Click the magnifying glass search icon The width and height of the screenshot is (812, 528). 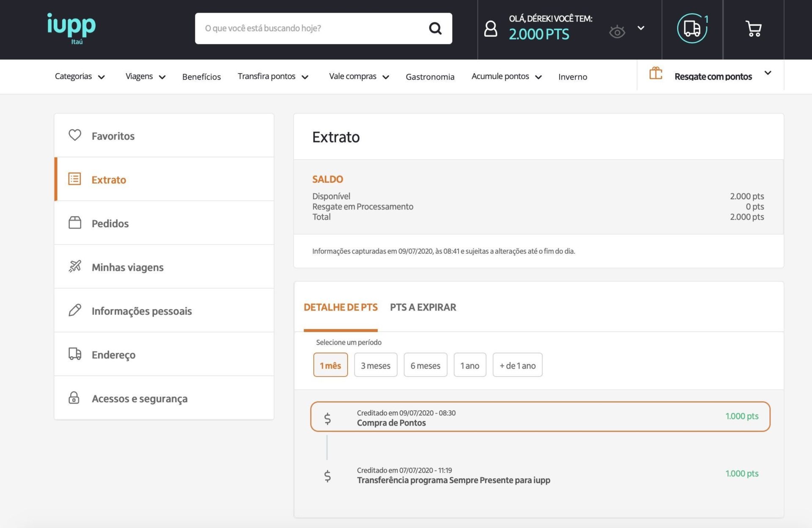coord(435,28)
